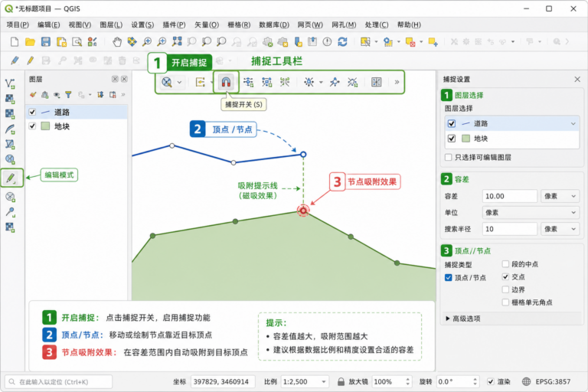The width and height of the screenshot is (588, 392).
Task: Click the Add Vector Layer icon
Action: click(x=10, y=83)
